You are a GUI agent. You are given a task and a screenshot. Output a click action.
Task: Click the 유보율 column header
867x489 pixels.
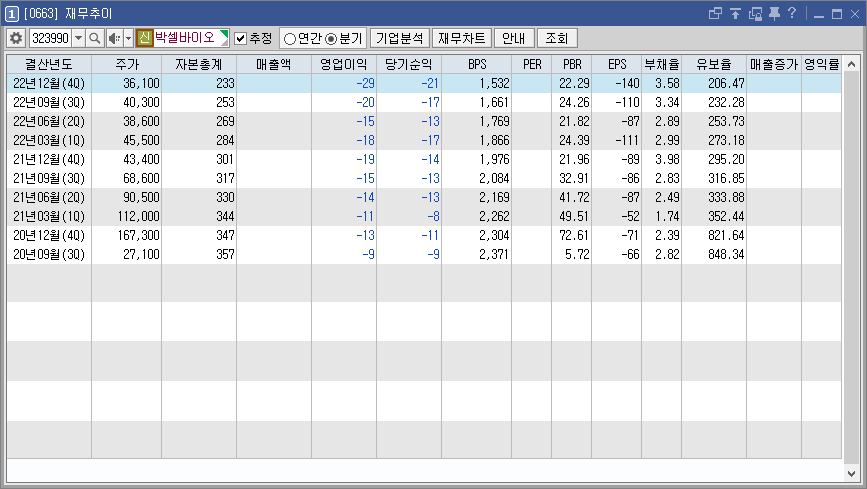pyautogui.click(x=714, y=64)
